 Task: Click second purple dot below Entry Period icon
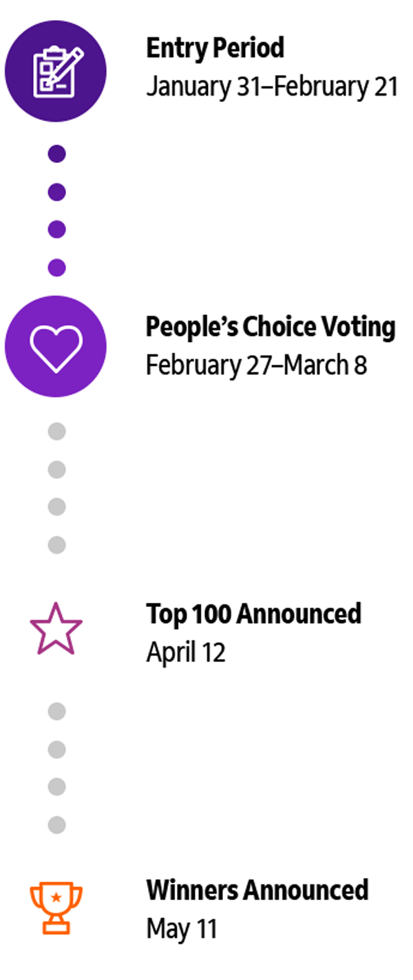click(x=57, y=192)
